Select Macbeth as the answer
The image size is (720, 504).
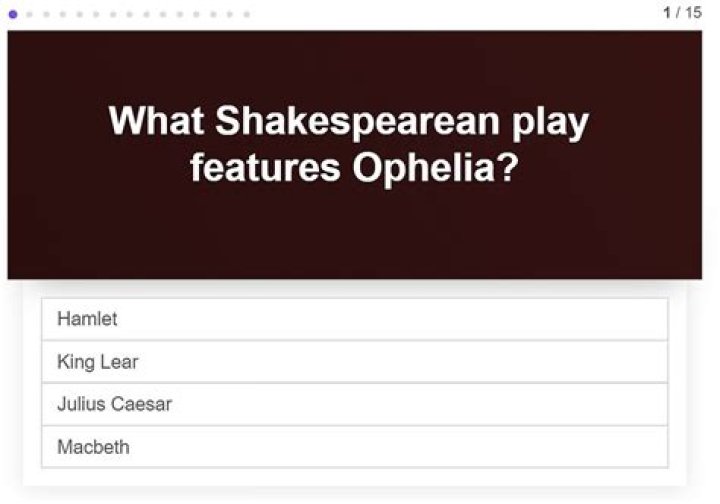(354, 447)
